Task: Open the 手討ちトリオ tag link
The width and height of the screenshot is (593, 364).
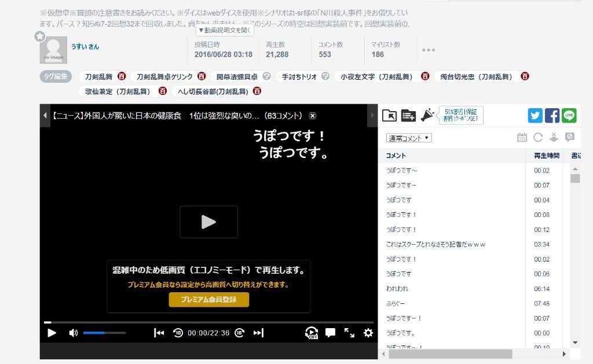Action: [x=299, y=77]
